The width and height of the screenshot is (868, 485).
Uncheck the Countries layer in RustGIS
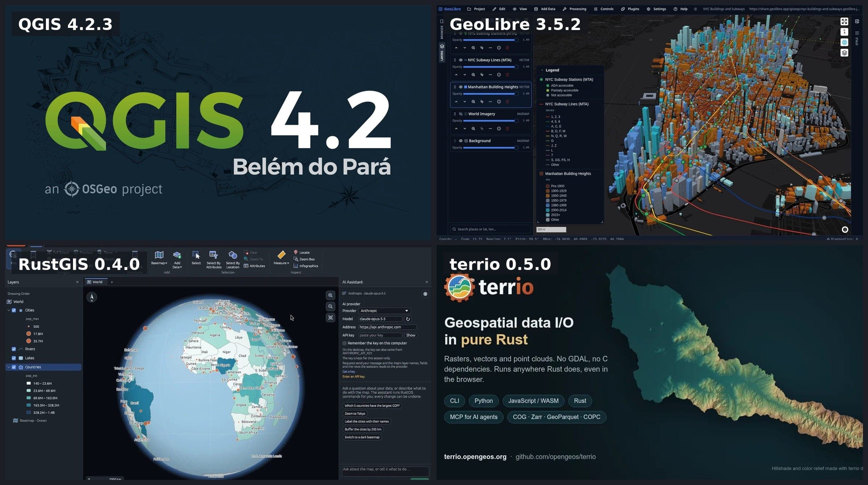pyautogui.click(x=14, y=367)
